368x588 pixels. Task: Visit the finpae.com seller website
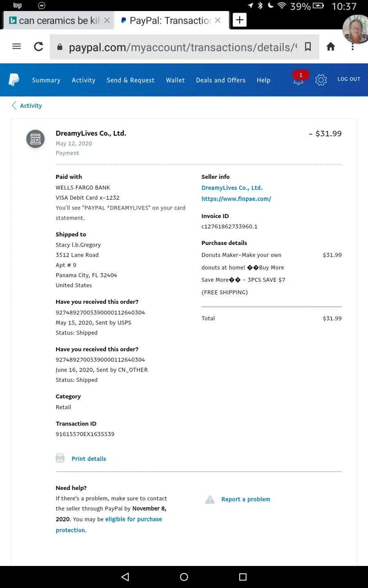pos(236,199)
